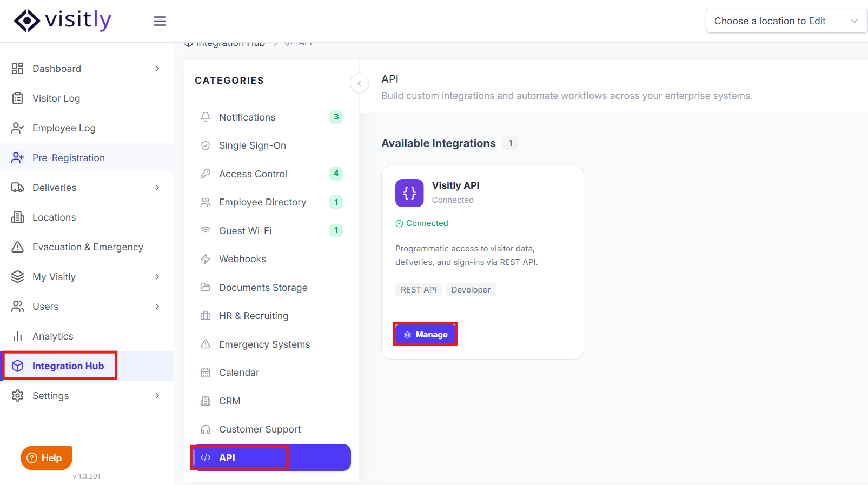The height and width of the screenshot is (485, 868).
Task: Collapse the Categories panel arrow
Action: pos(359,83)
